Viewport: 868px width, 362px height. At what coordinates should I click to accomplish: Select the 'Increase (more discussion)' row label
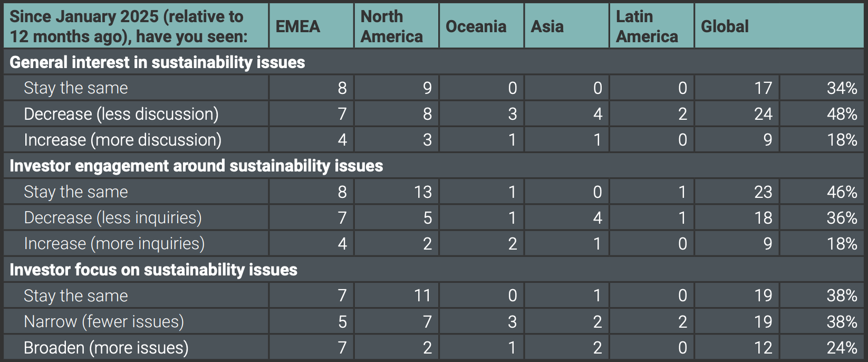pos(122,140)
